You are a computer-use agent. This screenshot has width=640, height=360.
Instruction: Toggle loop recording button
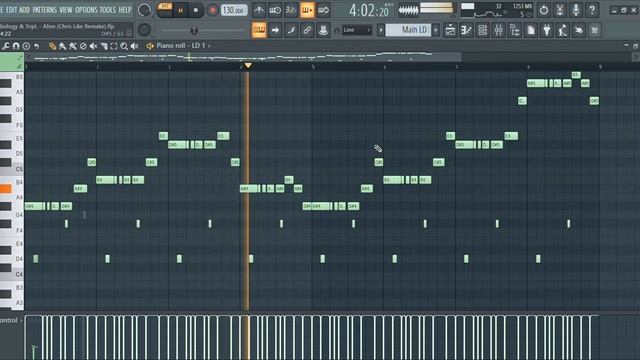pyautogui.click(x=323, y=10)
